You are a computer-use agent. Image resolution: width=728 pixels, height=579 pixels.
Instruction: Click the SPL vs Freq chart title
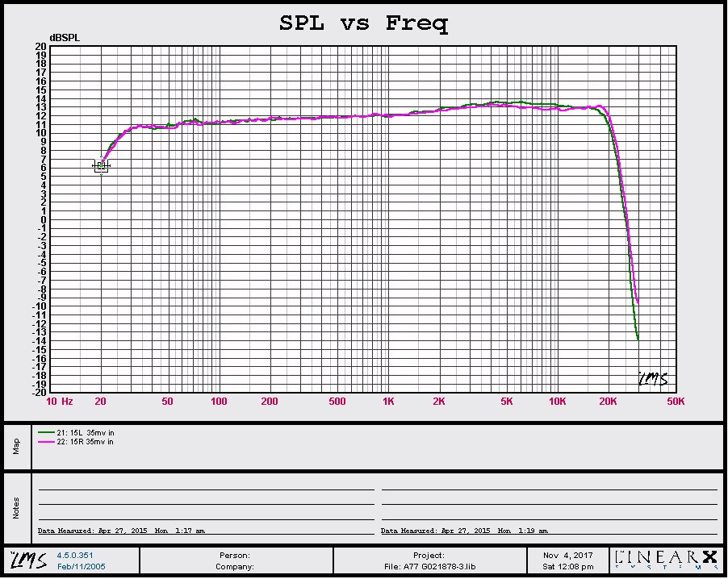363,23
